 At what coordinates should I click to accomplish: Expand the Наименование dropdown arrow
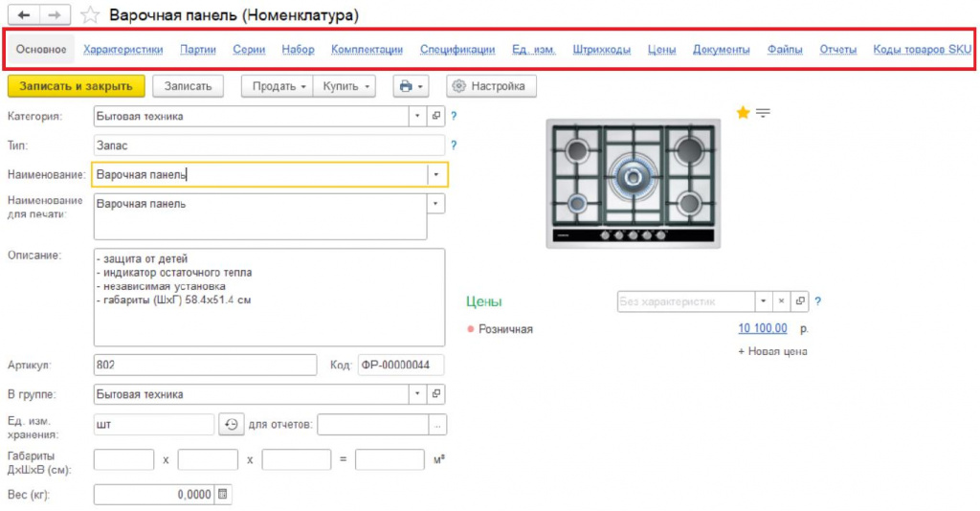[436, 175]
